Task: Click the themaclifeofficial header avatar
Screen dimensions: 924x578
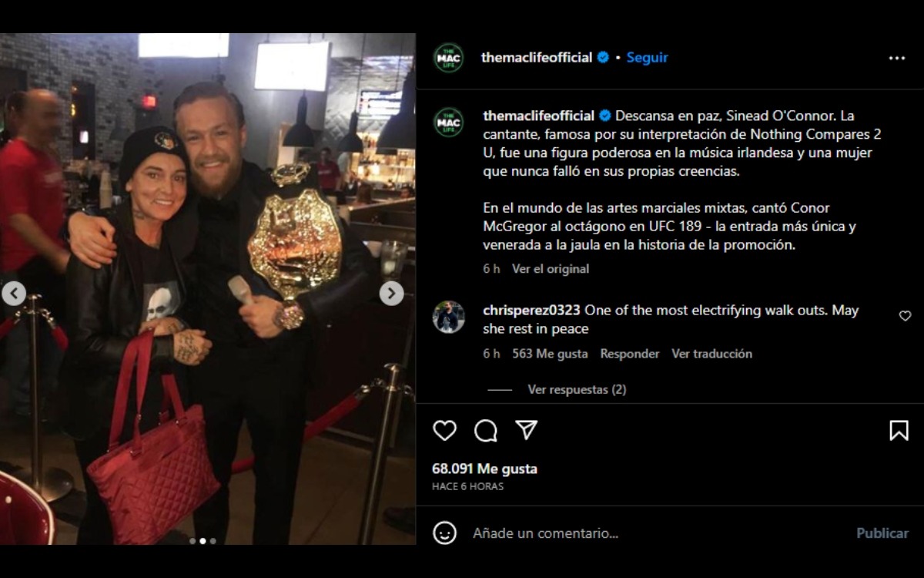Action: pos(448,58)
